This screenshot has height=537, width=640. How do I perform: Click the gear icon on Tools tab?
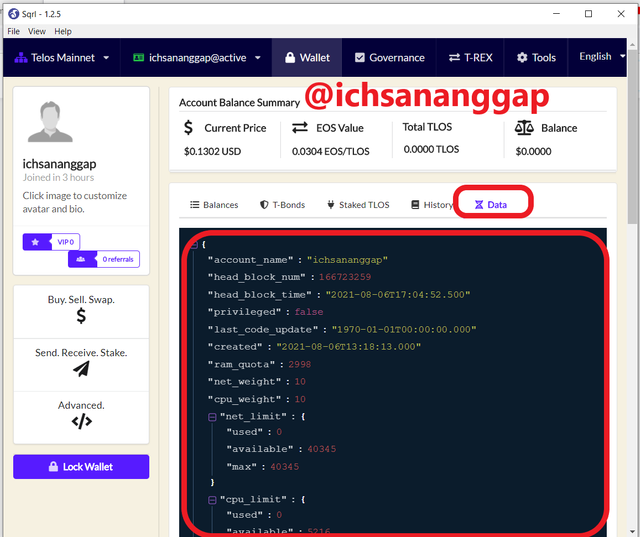tap(522, 58)
